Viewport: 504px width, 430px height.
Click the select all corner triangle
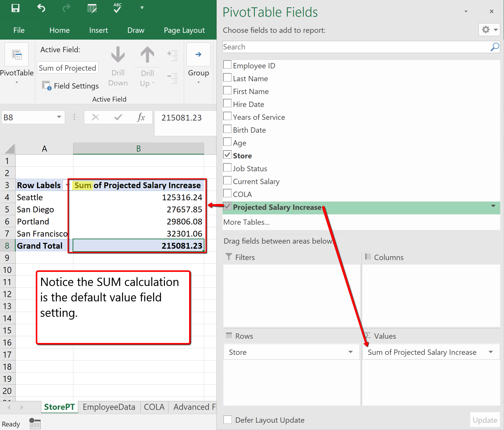point(10,149)
